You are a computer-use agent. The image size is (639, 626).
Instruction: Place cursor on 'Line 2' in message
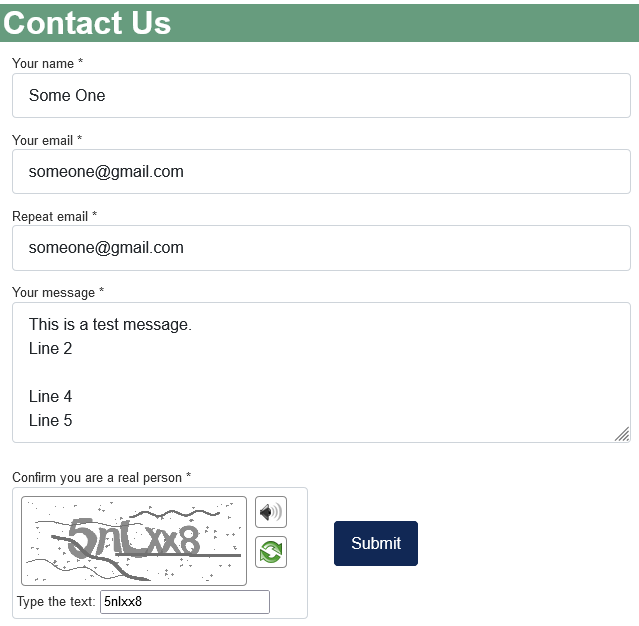coord(51,348)
